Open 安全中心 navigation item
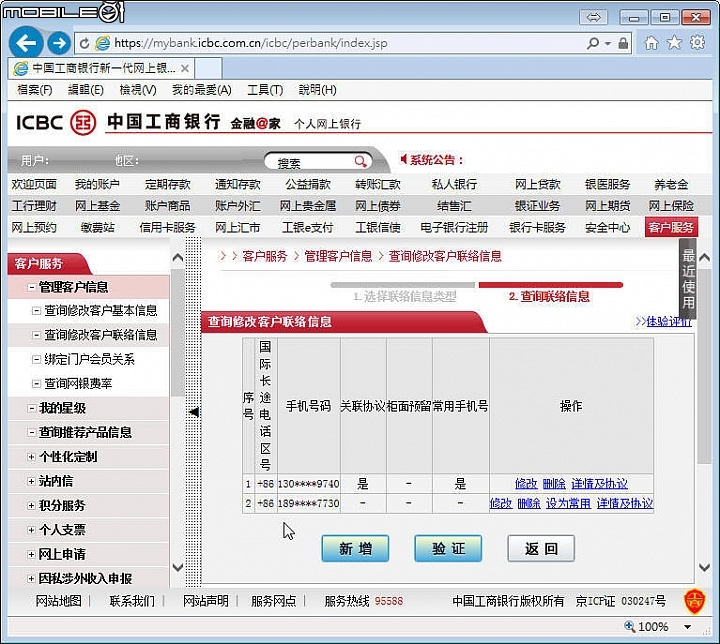This screenshot has height=644, width=720. pos(607,227)
